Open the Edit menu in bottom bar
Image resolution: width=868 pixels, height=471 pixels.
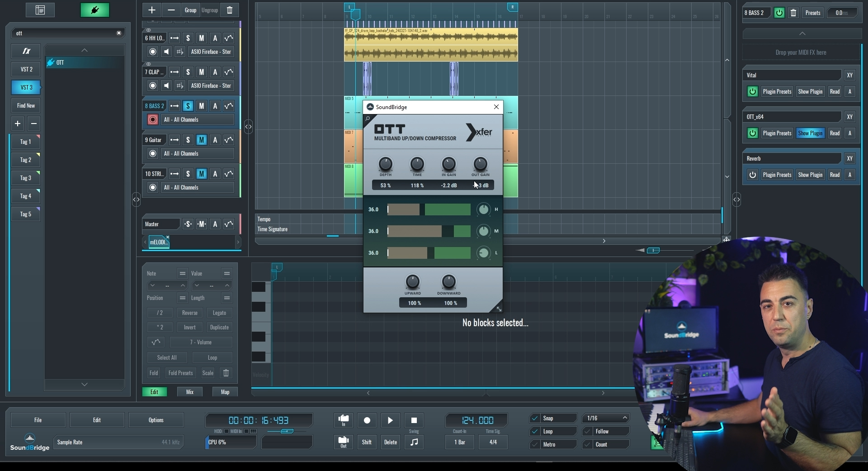click(x=97, y=420)
